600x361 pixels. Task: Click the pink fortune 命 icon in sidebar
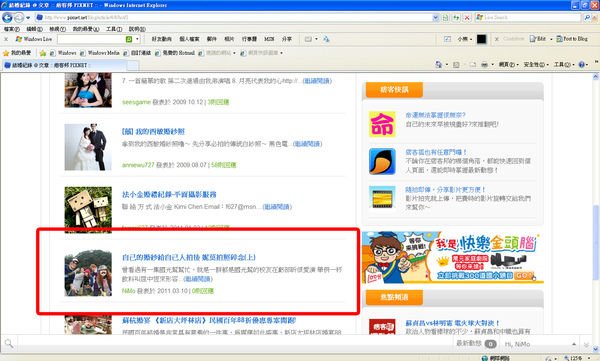pyautogui.click(x=382, y=124)
